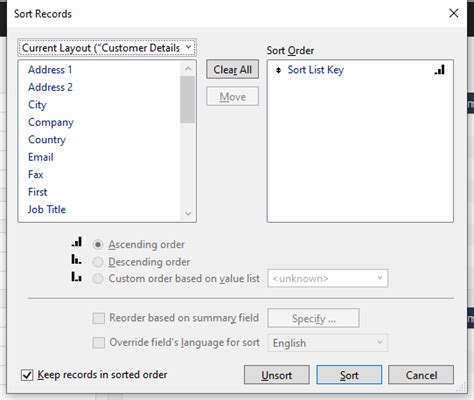Viewport: 474px width, 400px height.
Task: Click the Sort button
Action: tap(349, 375)
